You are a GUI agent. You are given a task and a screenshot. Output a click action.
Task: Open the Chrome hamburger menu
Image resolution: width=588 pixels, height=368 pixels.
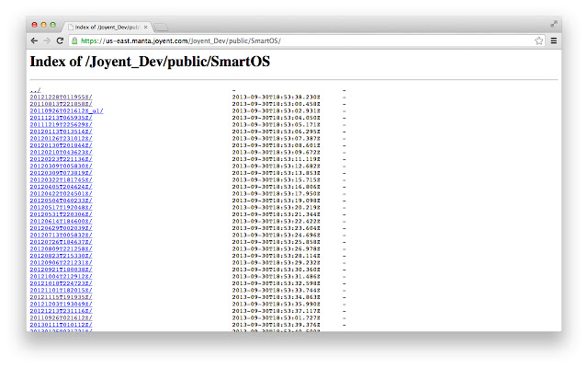(x=553, y=40)
